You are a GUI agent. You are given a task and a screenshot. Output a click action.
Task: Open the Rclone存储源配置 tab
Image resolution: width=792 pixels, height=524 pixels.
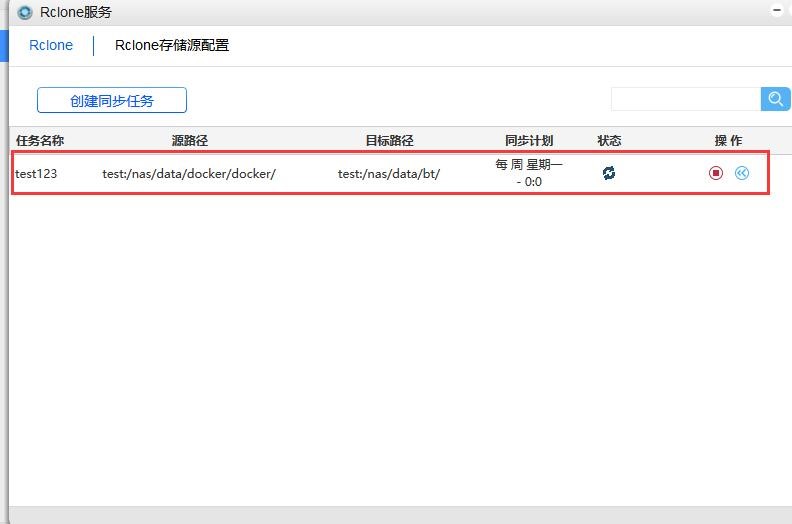(x=172, y=45)
